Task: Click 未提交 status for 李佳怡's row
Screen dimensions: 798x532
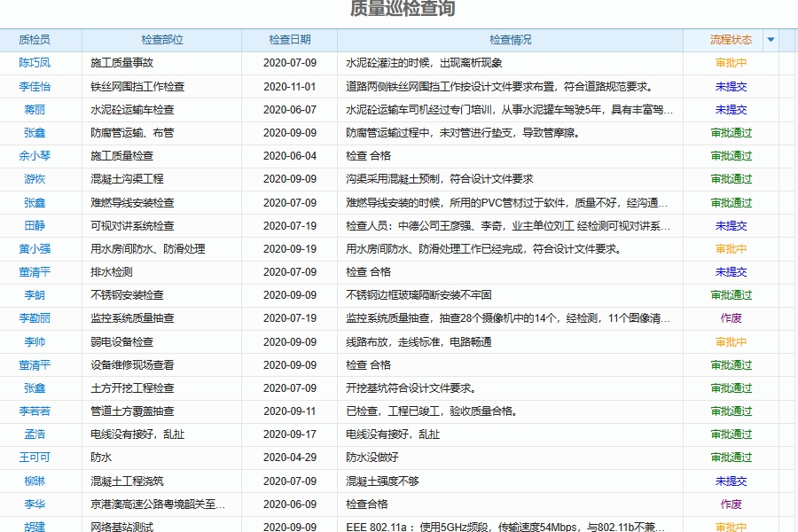Action: (x=731, y=86)
